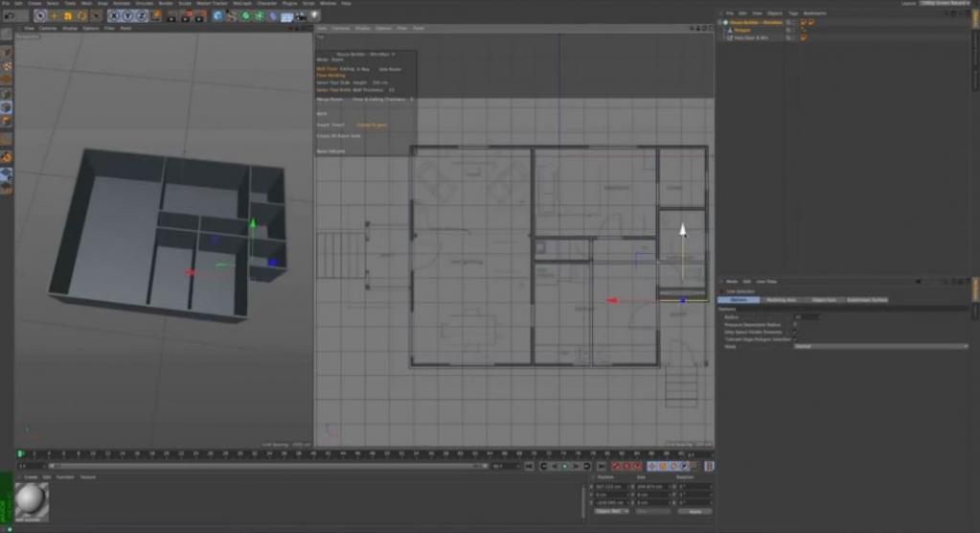Click the light bulb Light icon
Image resolution: width=980 pixels, height=533 pixels.
313,15
